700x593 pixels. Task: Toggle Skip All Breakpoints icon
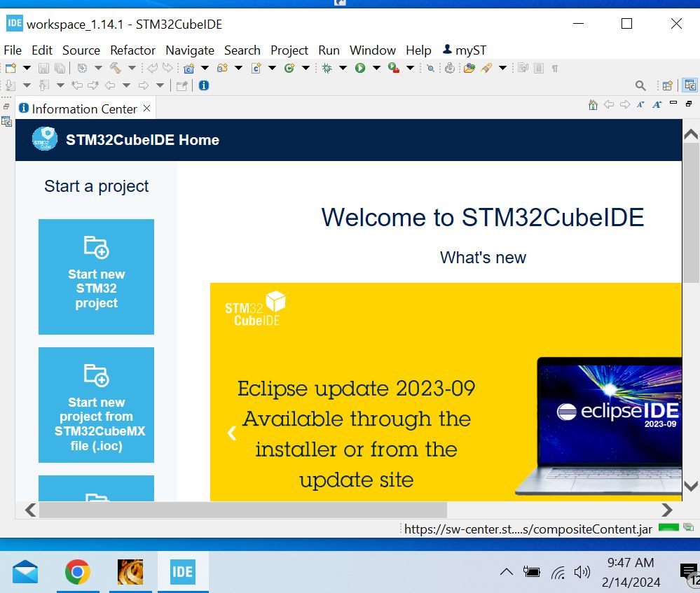point(430,69)
